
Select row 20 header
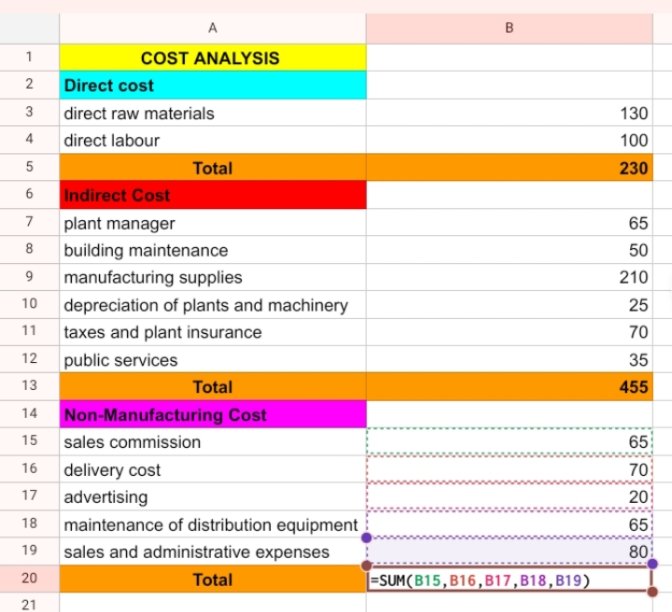(29, 578)
